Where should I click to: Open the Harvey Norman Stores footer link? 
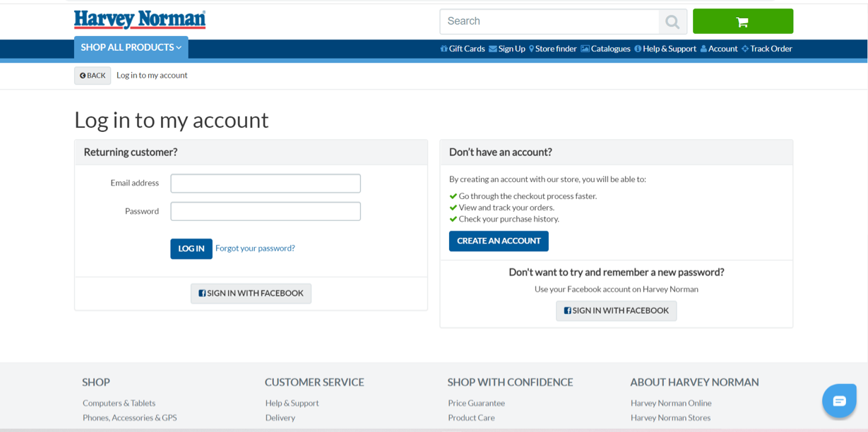tap(670, 418)
